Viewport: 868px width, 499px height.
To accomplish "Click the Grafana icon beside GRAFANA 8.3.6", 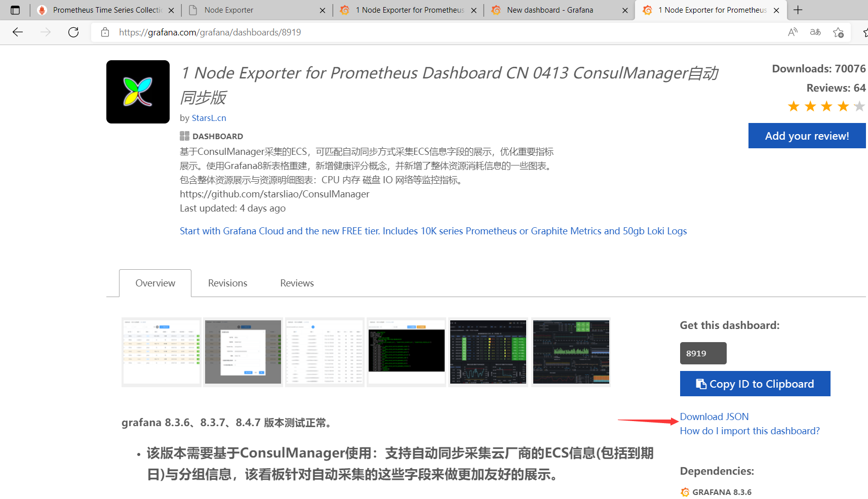I will pos(685,492).
